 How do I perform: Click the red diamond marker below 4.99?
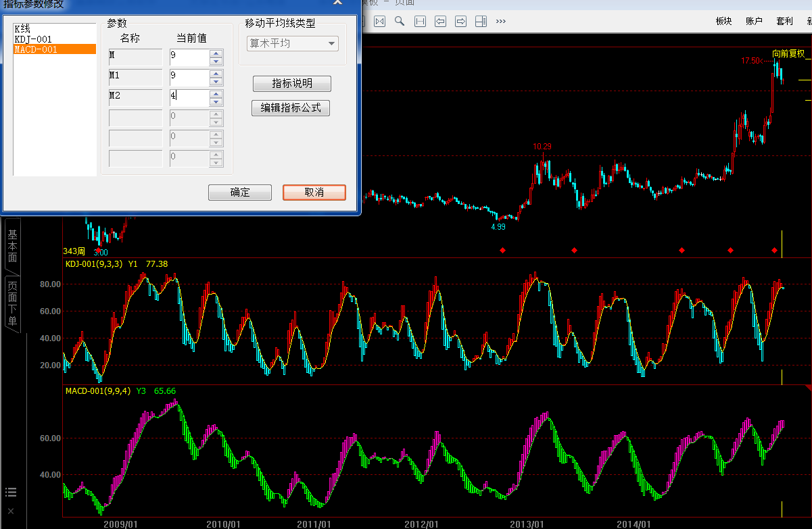(502, 251)
